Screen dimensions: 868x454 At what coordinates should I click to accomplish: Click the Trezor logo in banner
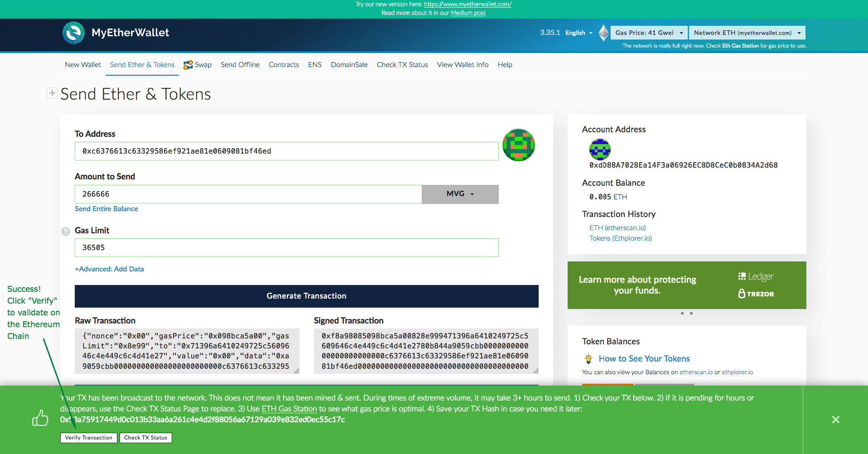(756, 294)
